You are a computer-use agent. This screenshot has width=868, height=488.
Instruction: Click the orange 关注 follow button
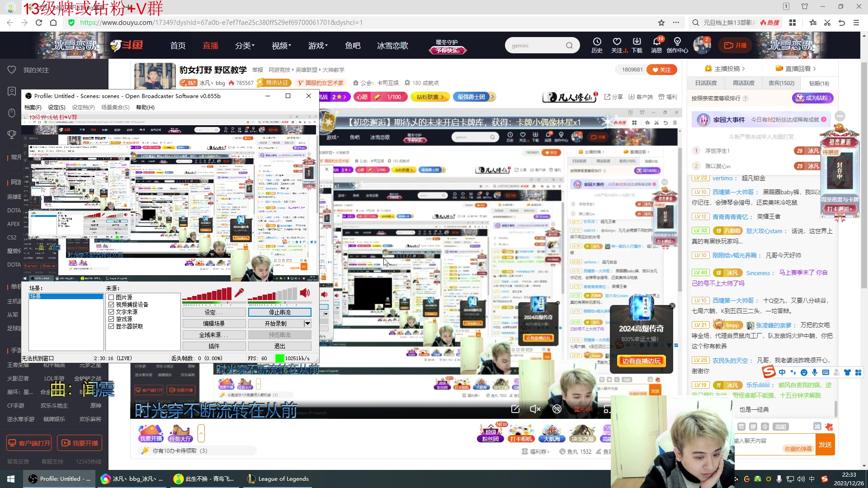662,70
